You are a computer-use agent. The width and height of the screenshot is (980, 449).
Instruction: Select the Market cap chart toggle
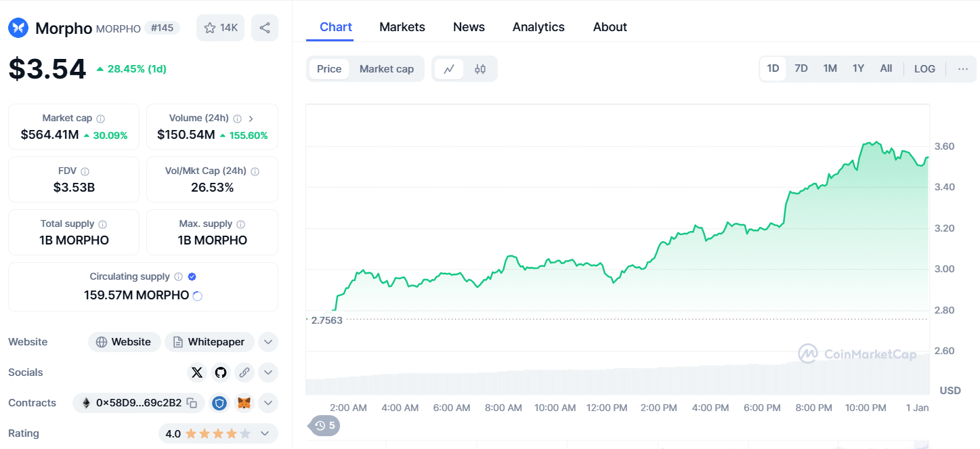tap(387, 69)
